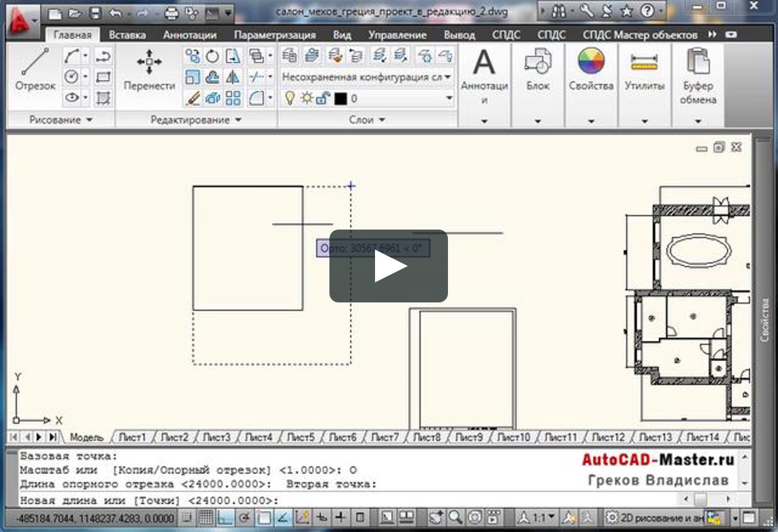Select the Fillet tool icon
The width and height of the screenshot is (778, 532).
tap(256, 98)
